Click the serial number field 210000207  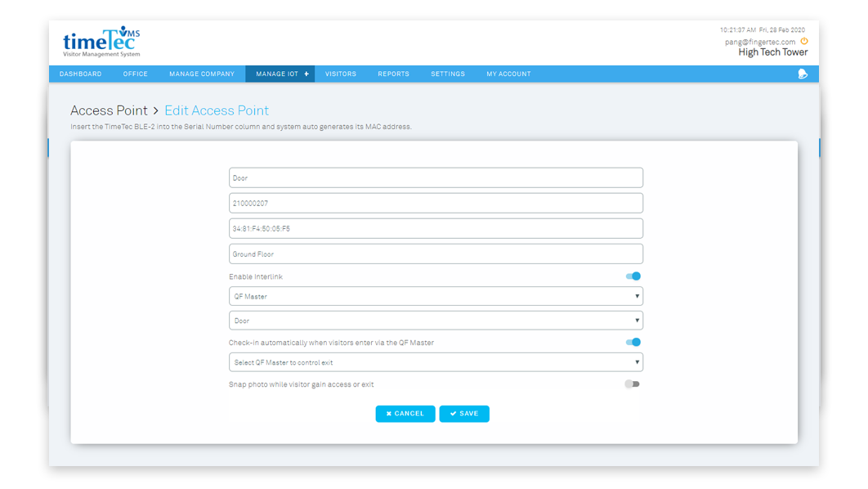click(x=436, y=203)
